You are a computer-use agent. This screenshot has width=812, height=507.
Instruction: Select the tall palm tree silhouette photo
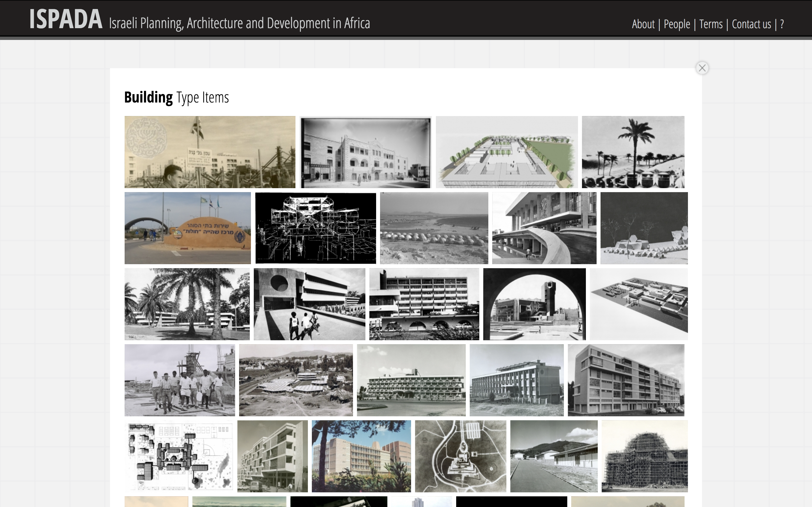633,152
